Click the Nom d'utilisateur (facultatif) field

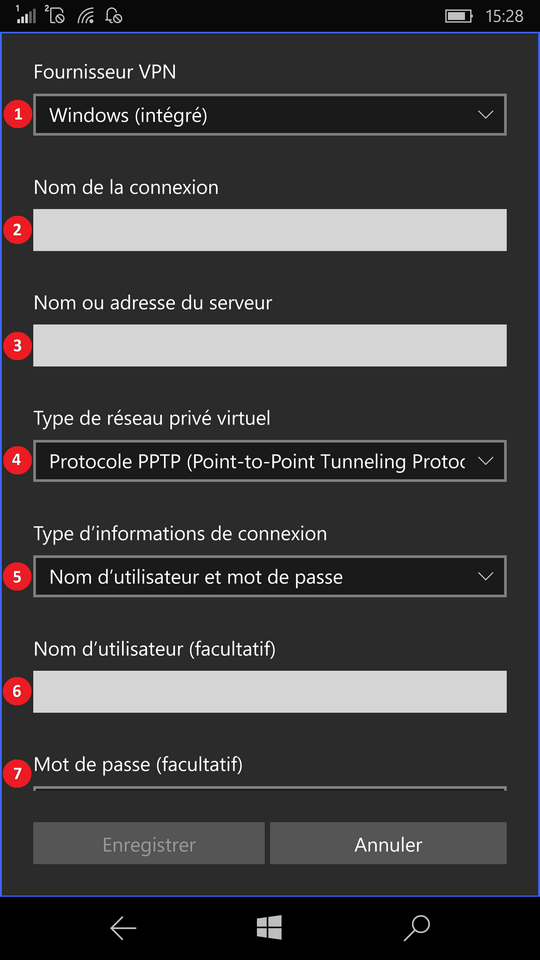pyautogui.click(x=270, y=692)
